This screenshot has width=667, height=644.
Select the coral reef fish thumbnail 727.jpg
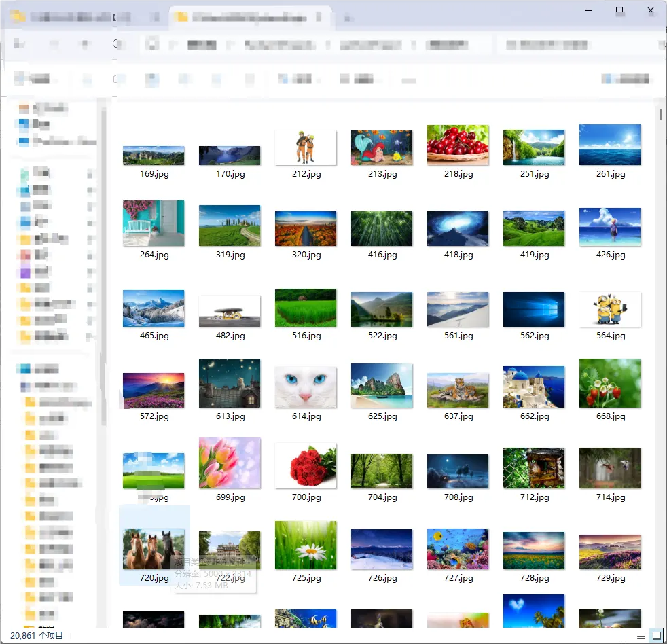[458, 549]
